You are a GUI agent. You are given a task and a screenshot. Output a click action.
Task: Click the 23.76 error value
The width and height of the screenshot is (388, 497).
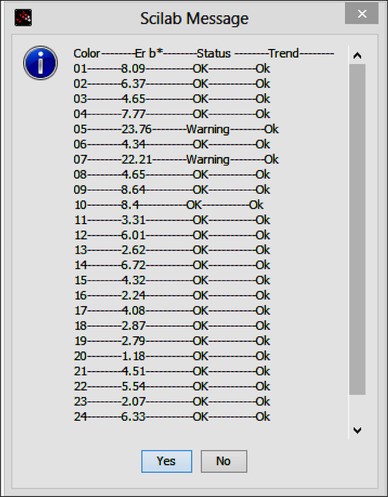click(136, 129)
